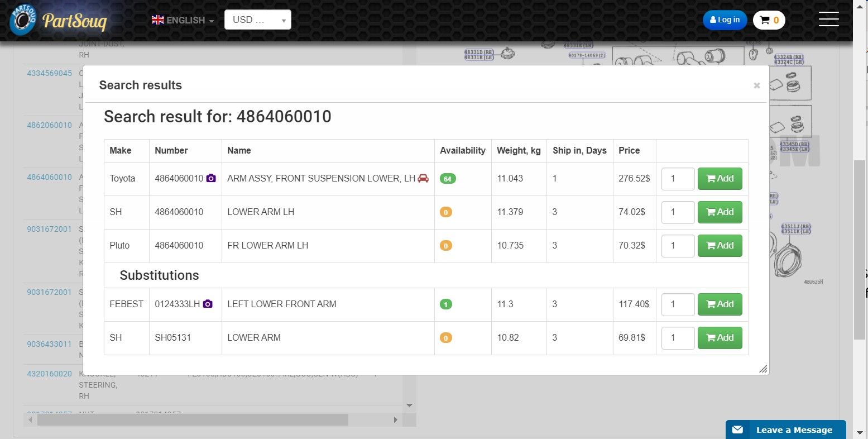
Task: Click the dialog resize grip handle
Action: pyautogui.click(x=763, y=369)
